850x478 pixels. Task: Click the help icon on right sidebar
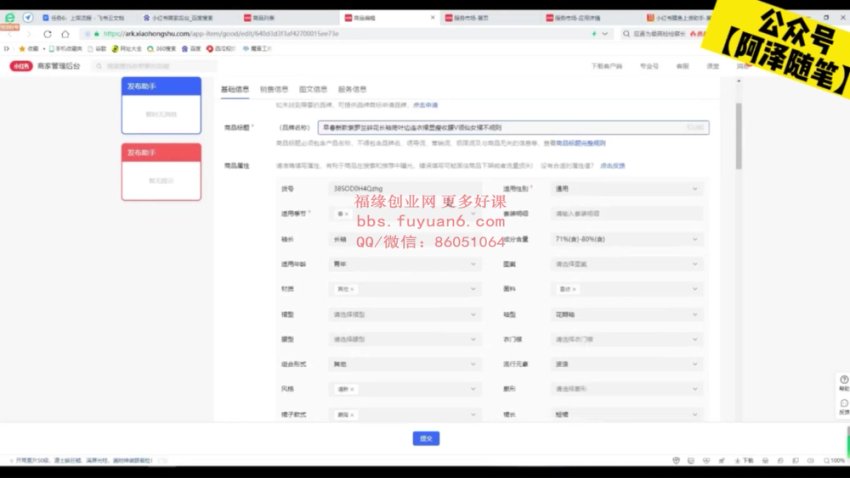[843, 381]
